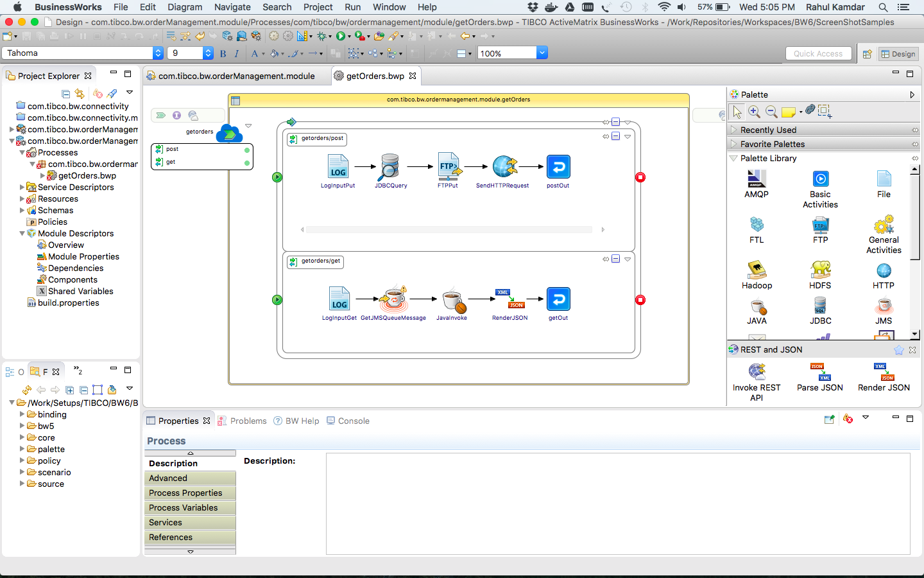Open the zoom percentage dropdown

click(x=542, y=53)
